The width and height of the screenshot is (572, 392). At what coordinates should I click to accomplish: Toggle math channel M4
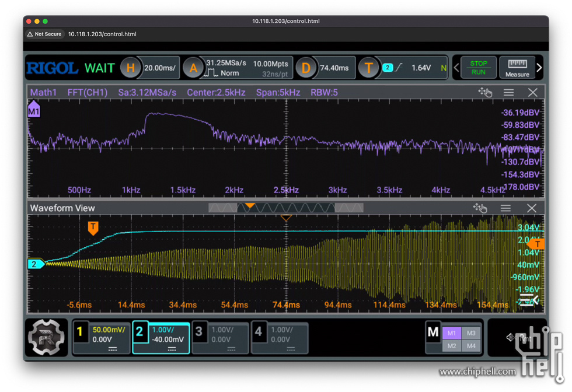click(471, 346)
